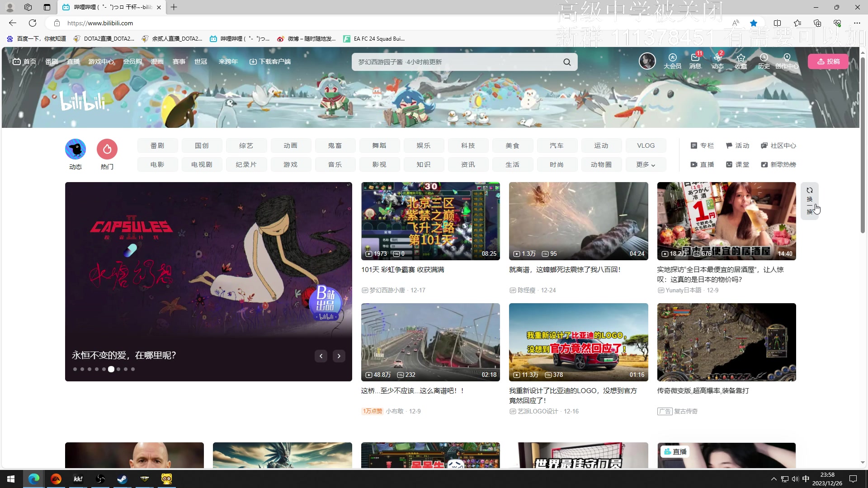Open 社区中心 community link
The image size is (868, 488).
(x=778, y=145)
